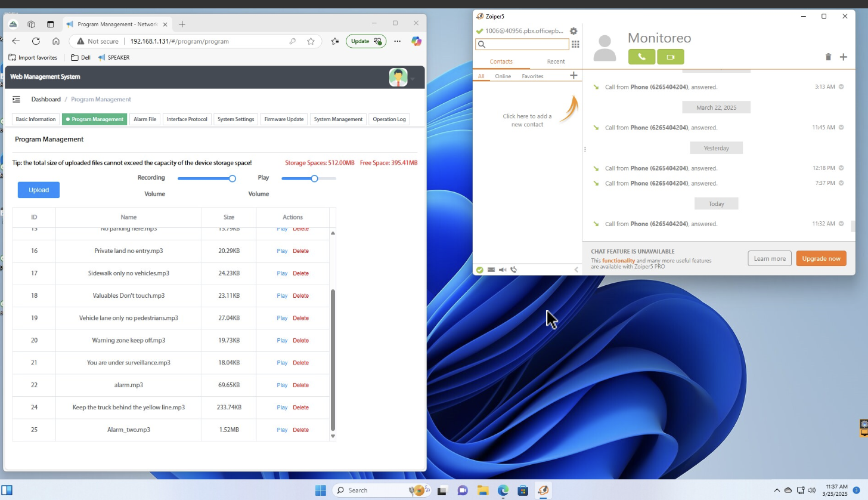The image size is (868, 500).
Task: Click Upgrade now in Zoiper
Action: [821, 258]
